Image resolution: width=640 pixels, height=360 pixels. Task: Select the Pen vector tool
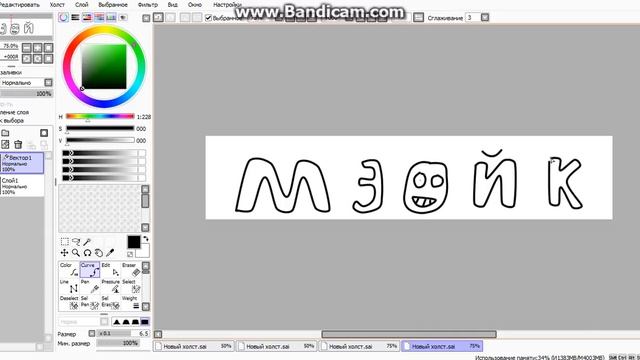[90, 287]
